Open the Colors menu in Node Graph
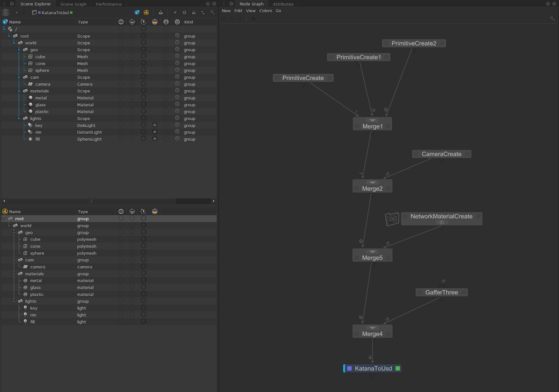 [x=265, y=11]
